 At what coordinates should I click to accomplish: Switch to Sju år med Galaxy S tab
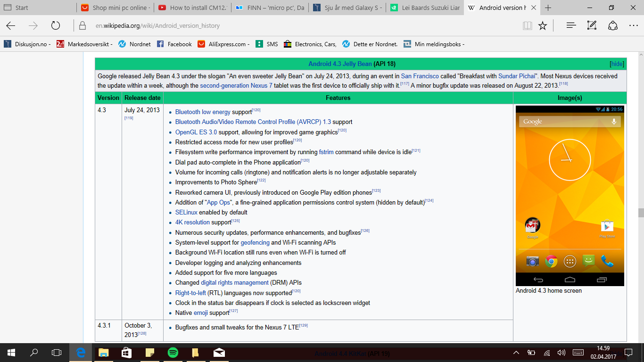pyautogui.click(x=347, y=8)
